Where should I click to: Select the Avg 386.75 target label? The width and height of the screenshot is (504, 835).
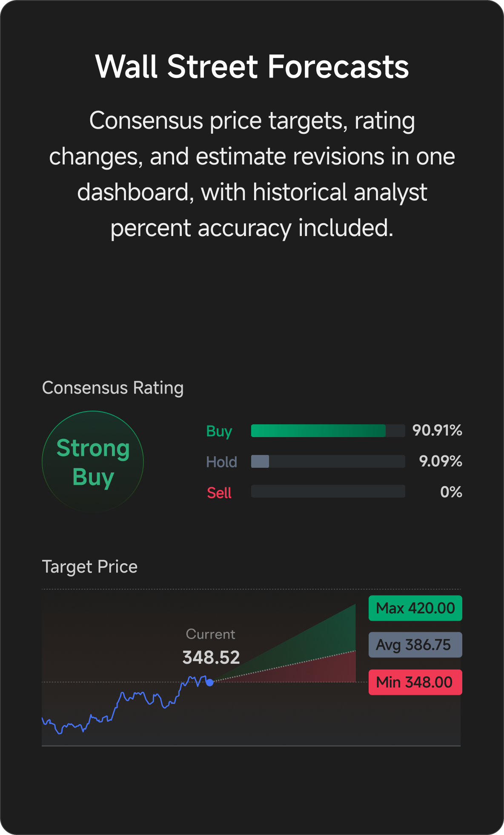(x=415, y=645)
